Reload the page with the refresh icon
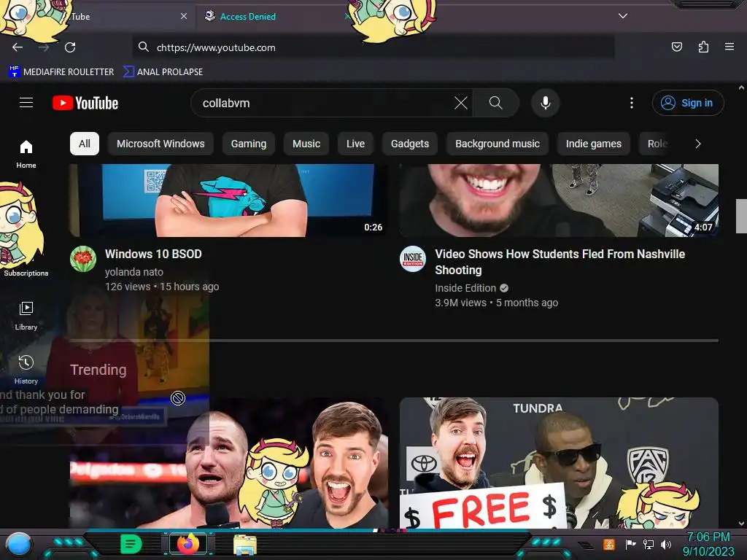Image resolution: width=747 pixels, height=560 pixels. (70, 47)
